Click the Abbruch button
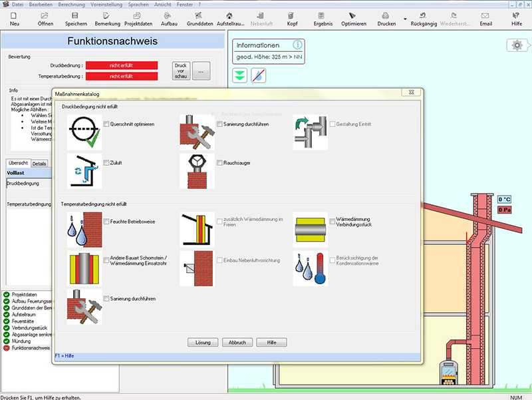The width and height of the screenshot is (532, 400). coord(237,343)
